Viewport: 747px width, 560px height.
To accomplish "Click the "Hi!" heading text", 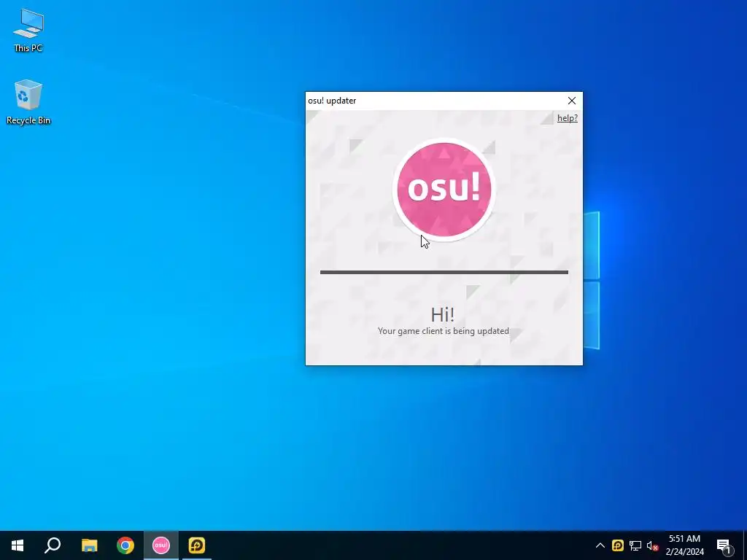I will click(x=443, y=315).
